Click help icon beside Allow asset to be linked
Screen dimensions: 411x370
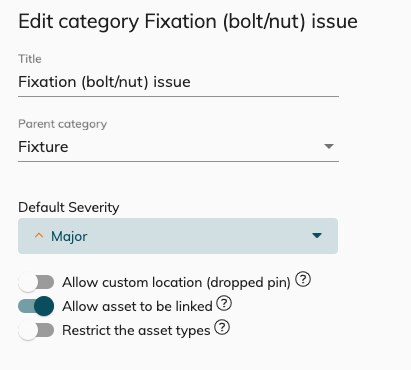[x=224, y=303]
